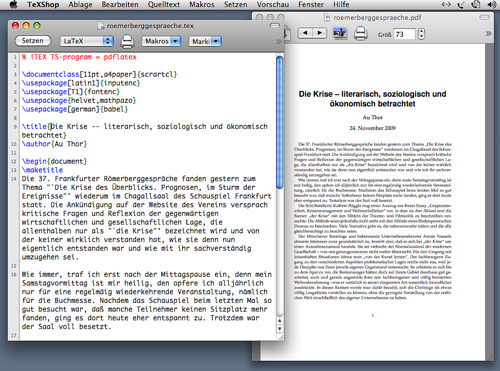Open the Hilfe menu
500x371 pixels.
click(341, 5)
